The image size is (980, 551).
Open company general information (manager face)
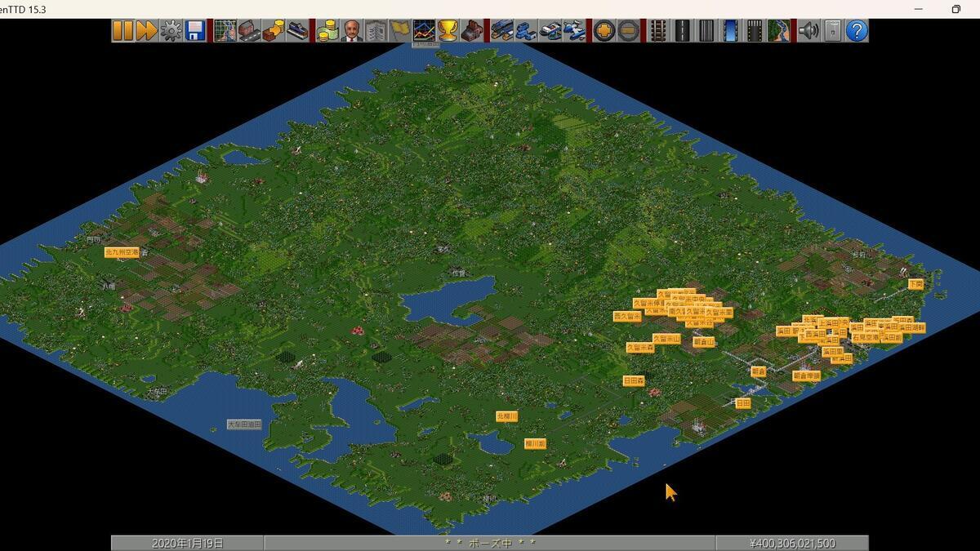pos(352,31)
